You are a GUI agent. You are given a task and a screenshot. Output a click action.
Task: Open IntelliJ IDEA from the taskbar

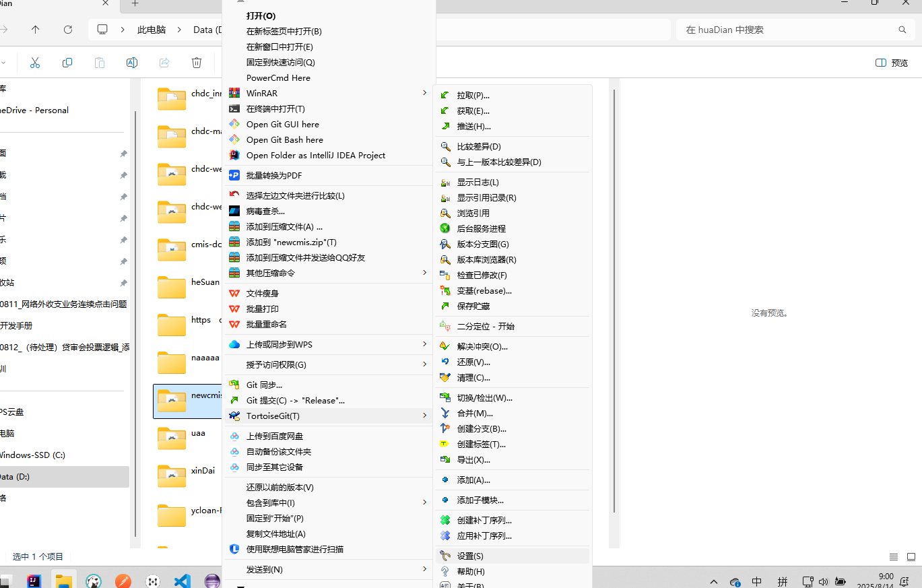33,580
